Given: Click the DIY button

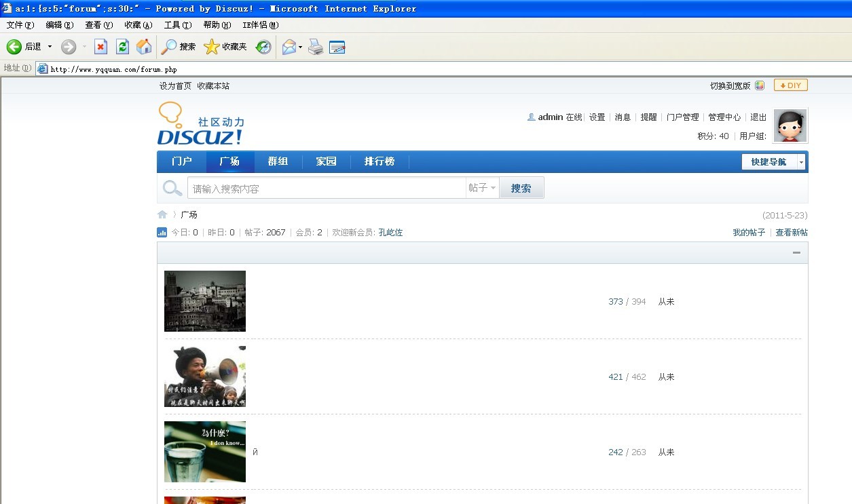Looking at the screenshot, I should point(791,85).
